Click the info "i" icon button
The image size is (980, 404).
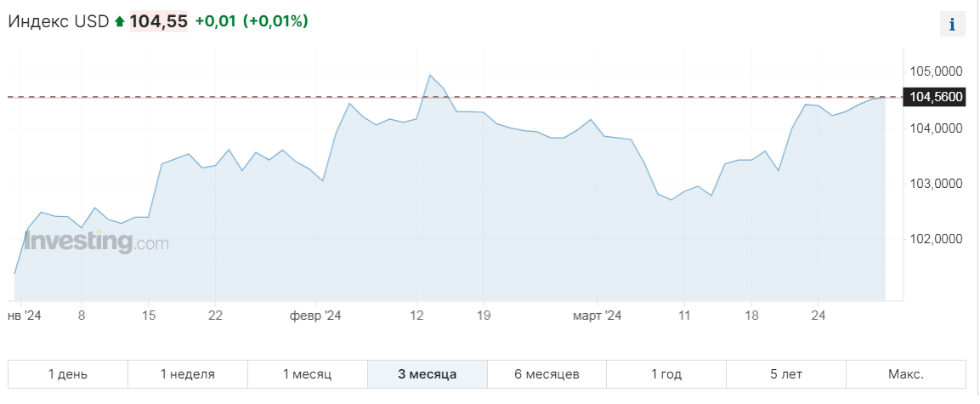pyautogui.click(x=952, y=25)
